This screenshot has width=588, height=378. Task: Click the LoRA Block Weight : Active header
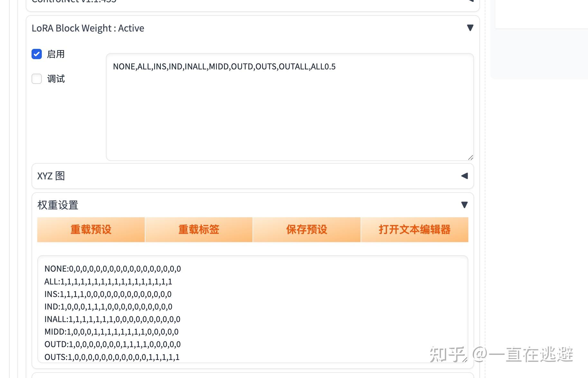pyautogui.click(x=88, y=28)
